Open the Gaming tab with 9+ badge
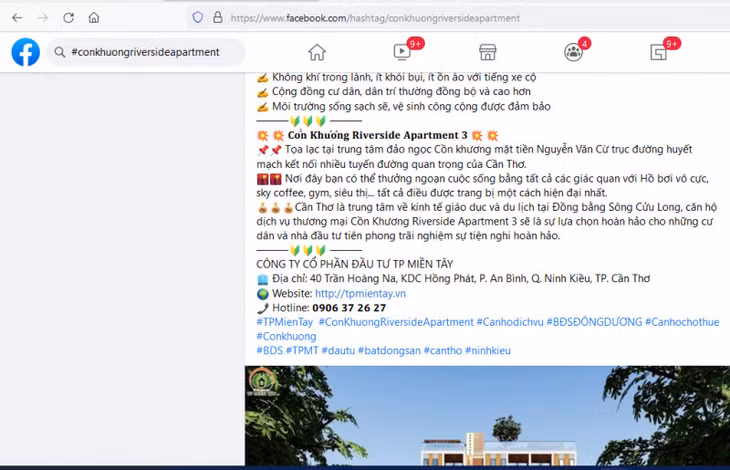Image resolution: width=730 pixels, height=470 pixels. click(x=659, y=52)
